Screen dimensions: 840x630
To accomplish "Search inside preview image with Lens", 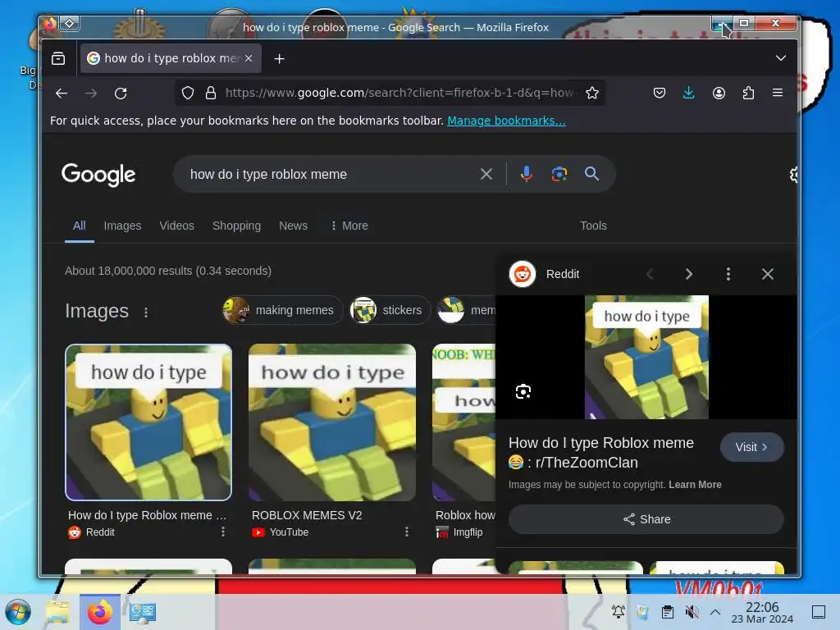I will [x=523, y=391].
